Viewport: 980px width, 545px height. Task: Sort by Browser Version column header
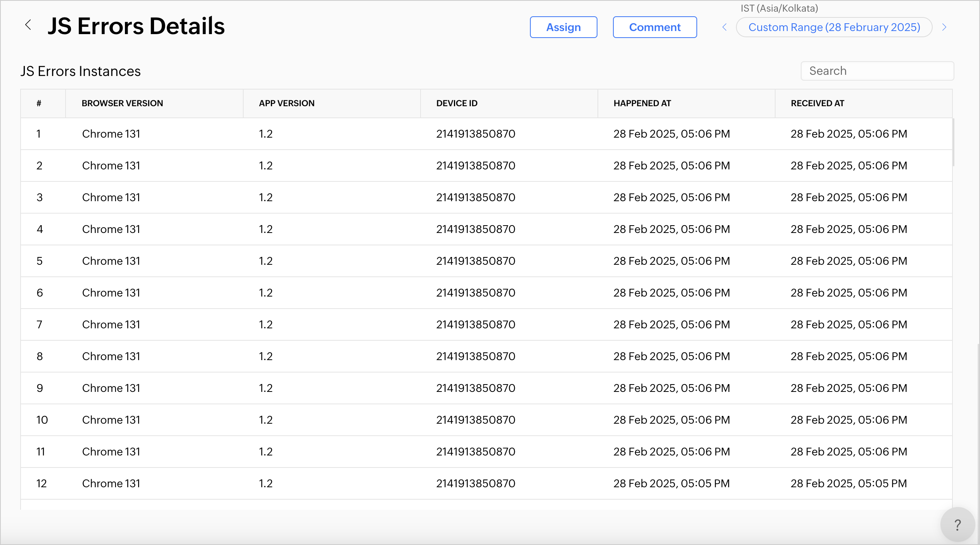[x=122, y=103]
